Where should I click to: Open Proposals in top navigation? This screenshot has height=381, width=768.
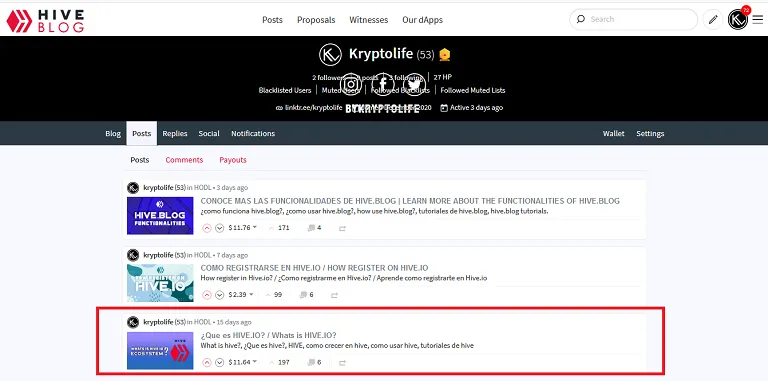[x=316, y=20]
